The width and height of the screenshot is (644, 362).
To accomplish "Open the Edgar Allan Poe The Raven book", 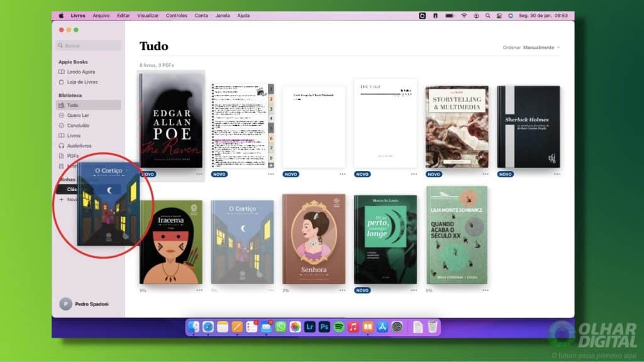I will (x=171, y=121).
